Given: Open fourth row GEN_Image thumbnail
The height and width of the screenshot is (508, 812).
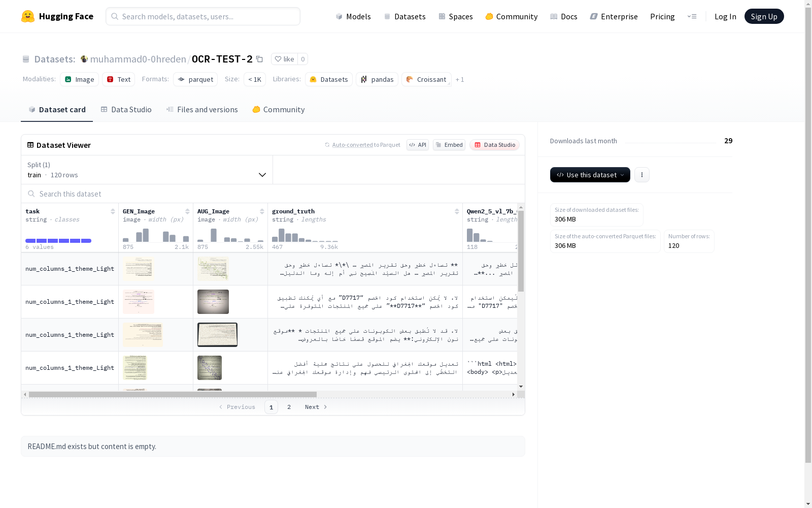Looking at the screenshot, I should [135, 368].
